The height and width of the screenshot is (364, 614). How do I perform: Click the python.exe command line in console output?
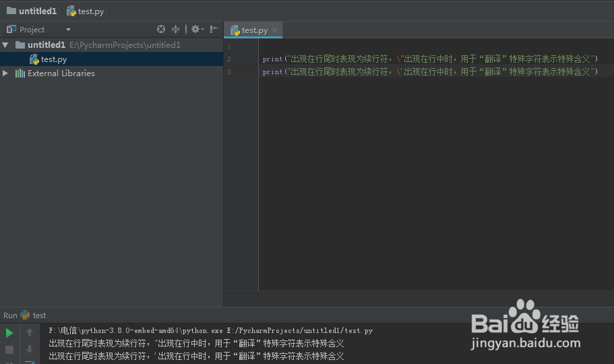[x=211, y=331]
